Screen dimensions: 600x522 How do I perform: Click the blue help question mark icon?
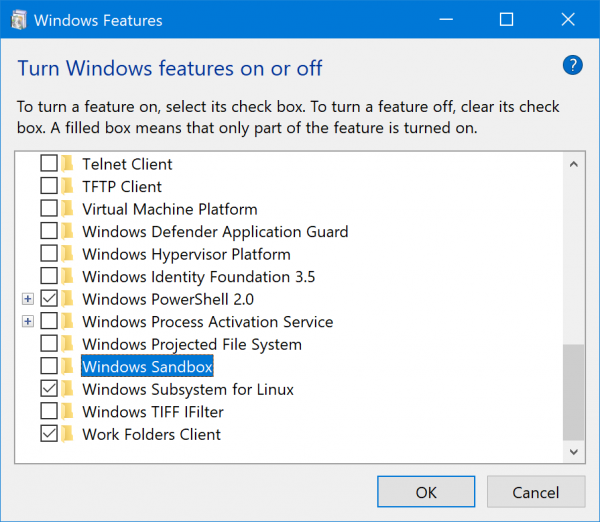click(x=572, y=66)
